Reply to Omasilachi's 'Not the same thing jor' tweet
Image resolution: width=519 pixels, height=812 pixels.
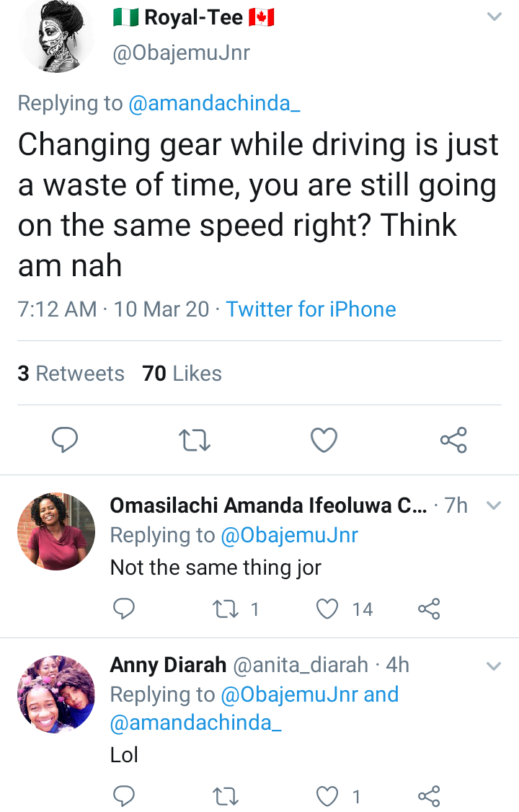[x=124, y=609]
